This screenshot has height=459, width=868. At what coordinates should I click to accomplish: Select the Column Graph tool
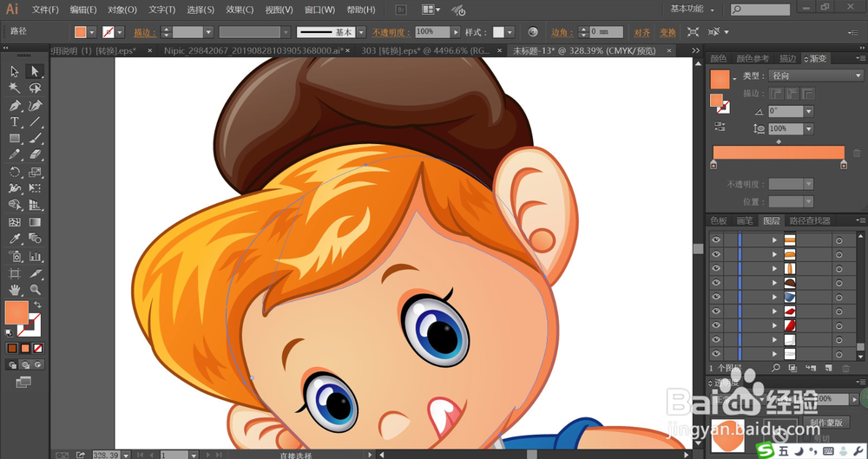(x=35, y=256)
